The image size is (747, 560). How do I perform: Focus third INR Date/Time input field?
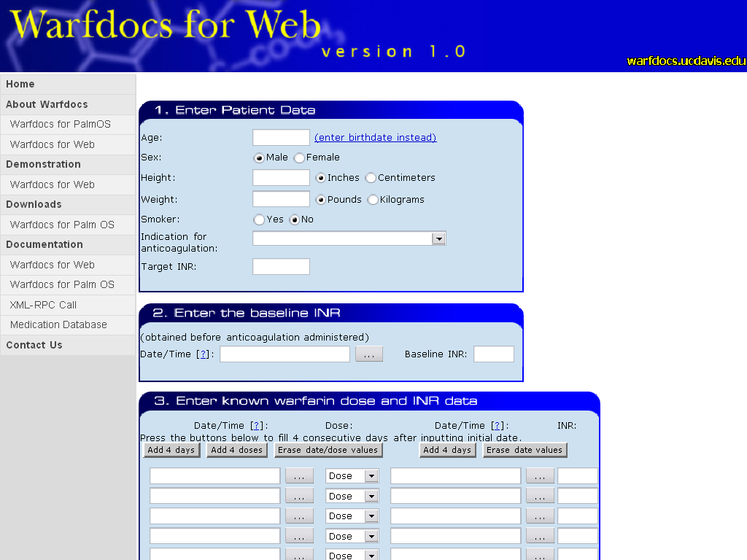point(455,516)
